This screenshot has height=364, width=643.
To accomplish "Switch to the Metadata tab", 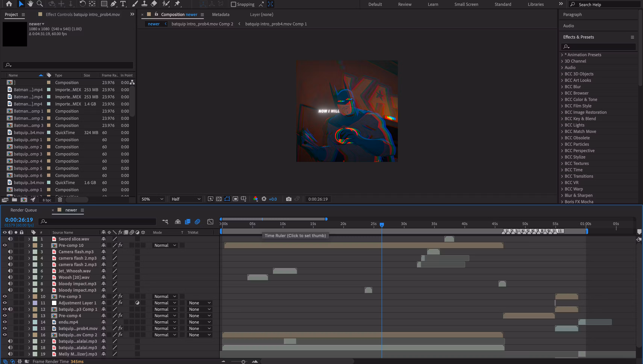I will click(221, 14).
